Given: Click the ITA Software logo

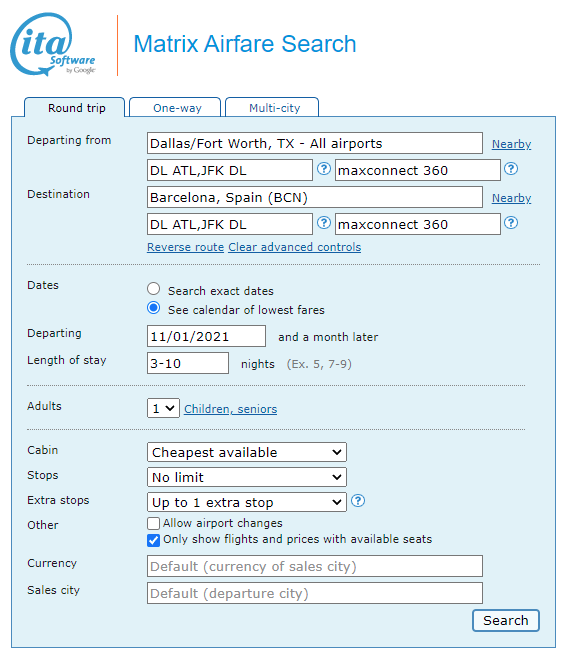Looking at the screenshot, I should pyautogui.click(x=53, y=44).
